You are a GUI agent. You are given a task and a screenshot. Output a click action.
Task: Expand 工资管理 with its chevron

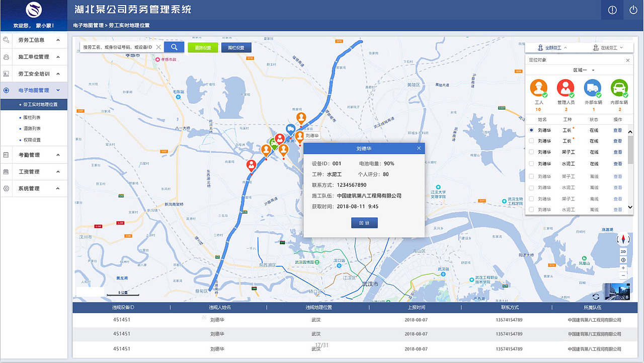point(58,172)
